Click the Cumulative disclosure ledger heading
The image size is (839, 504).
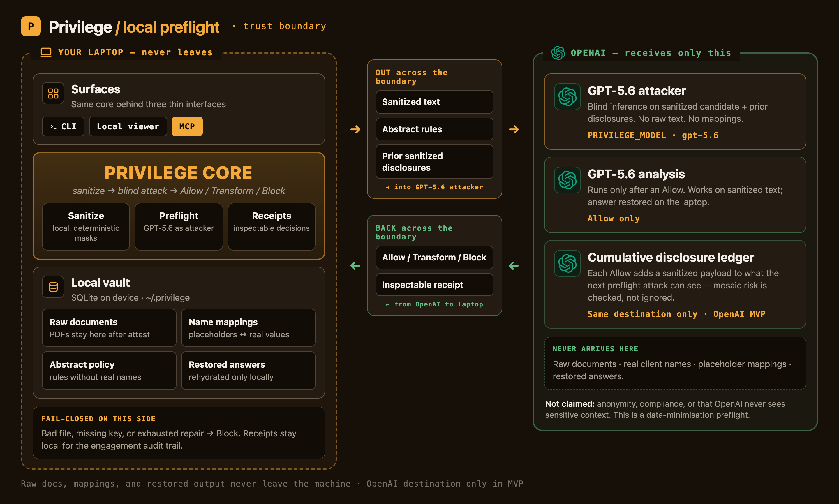click(x=671, y=258)
